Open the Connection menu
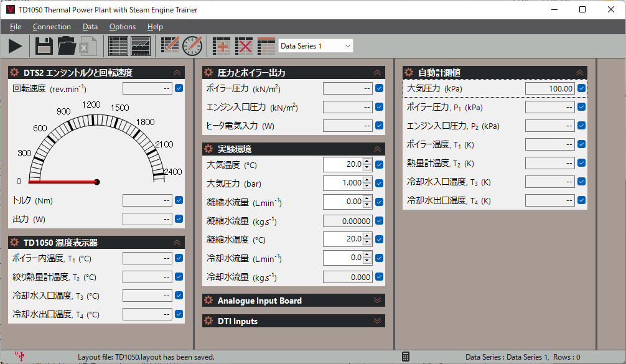Image resolution: width=626 pixels, height=364 pixels. (52, 27)
